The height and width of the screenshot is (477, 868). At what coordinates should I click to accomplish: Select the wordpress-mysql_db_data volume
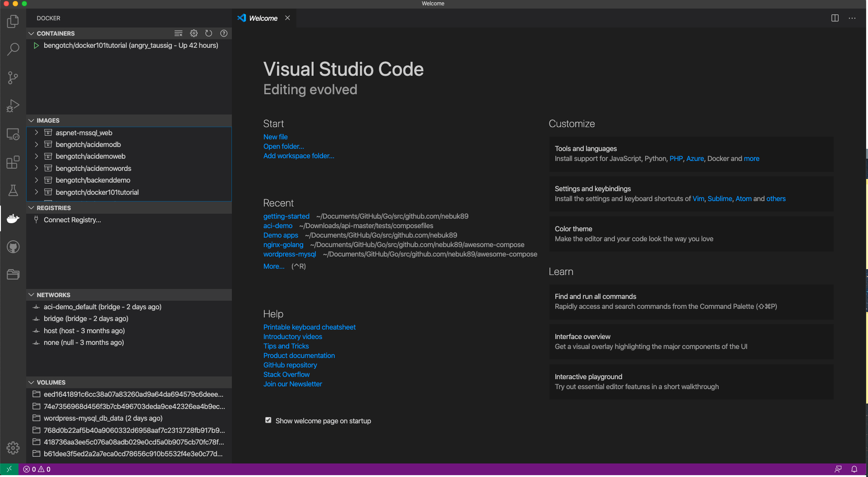pos(103,418)
